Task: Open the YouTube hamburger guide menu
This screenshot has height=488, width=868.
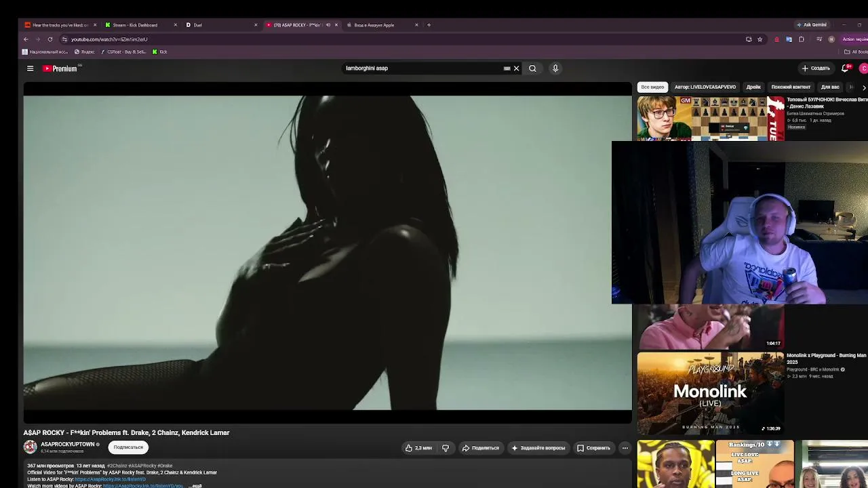Action: [x=30, y=68]
